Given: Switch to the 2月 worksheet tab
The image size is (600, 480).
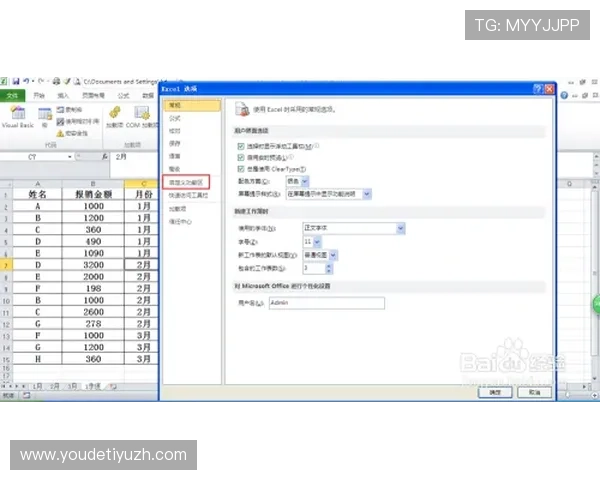Looking at the screenshot, I should (56, 385).
